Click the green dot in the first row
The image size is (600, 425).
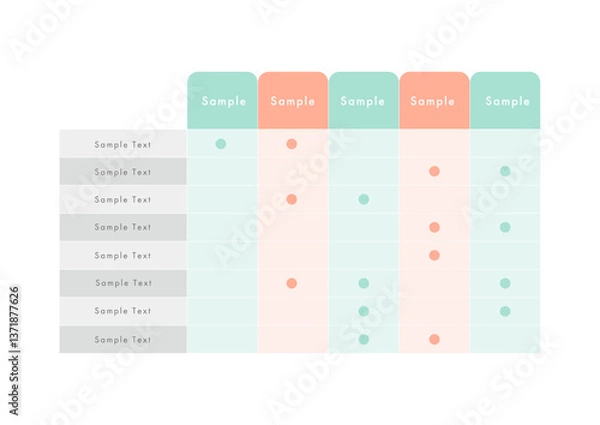[221, 144]
